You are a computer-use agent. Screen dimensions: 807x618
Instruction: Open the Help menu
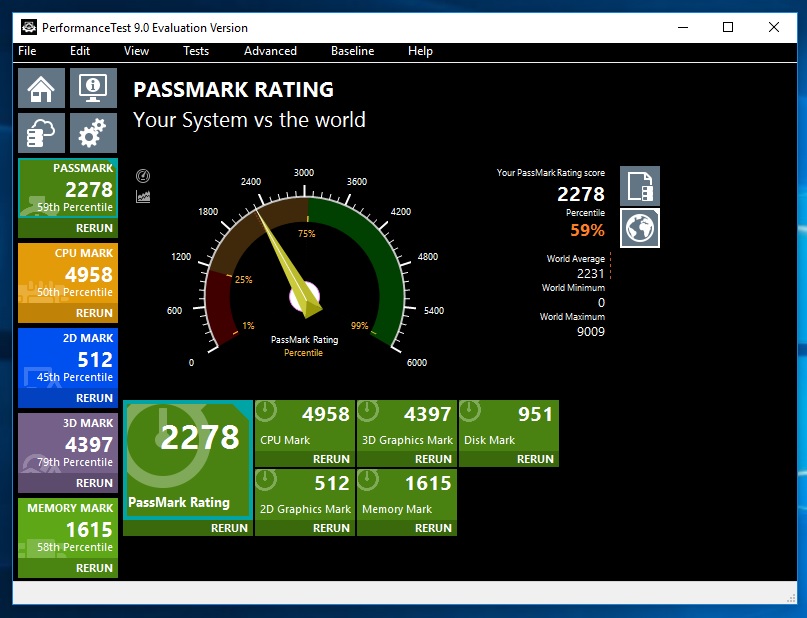420,51
